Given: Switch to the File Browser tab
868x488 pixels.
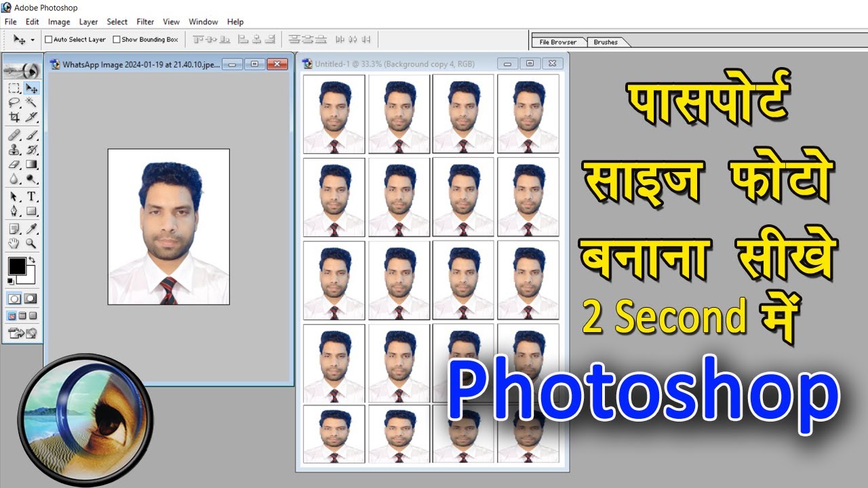Looking at the screenshot, I should click(557, 42).
